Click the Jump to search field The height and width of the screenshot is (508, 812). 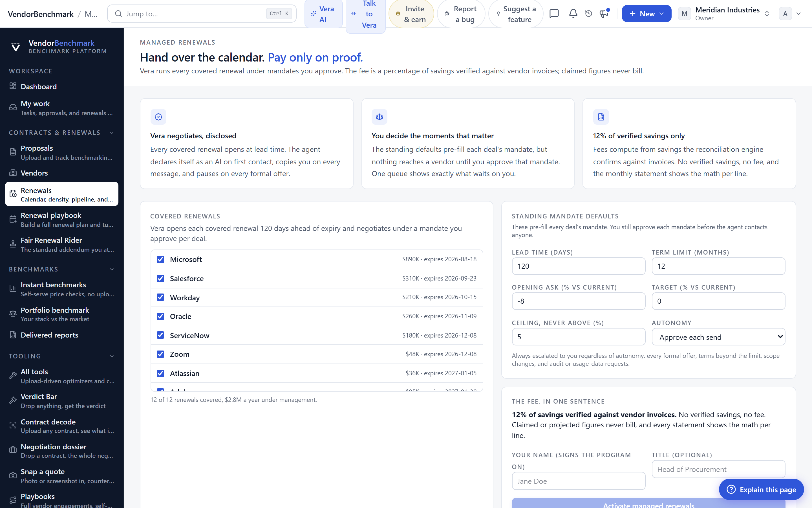click(x=202, y=14)
